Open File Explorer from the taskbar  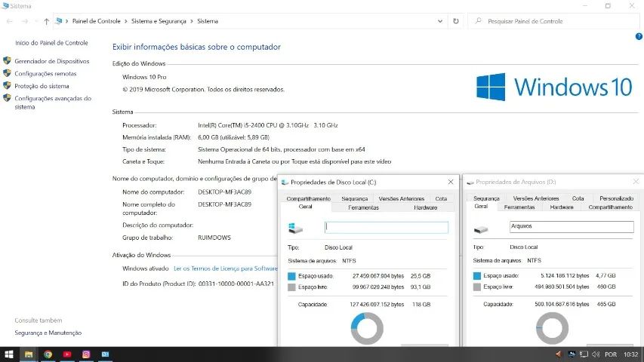click(x=29, y=354)
